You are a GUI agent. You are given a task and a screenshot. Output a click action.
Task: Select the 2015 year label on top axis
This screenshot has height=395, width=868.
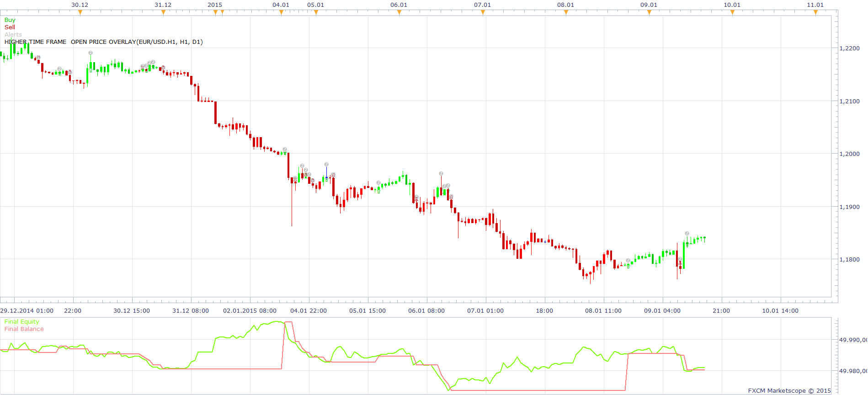tap(215, 5)
